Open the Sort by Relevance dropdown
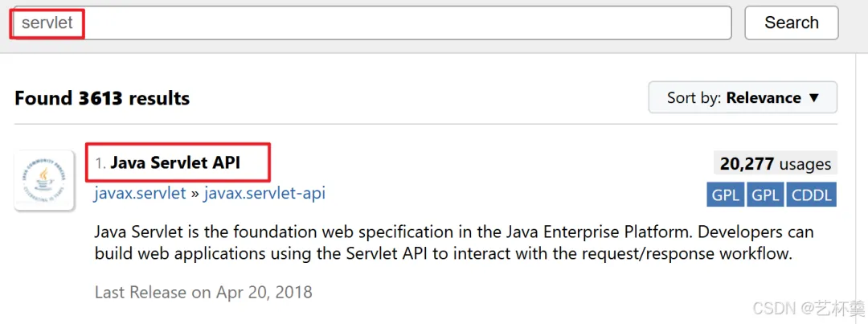This screenshot has width=868, height=324. point(743,98)
